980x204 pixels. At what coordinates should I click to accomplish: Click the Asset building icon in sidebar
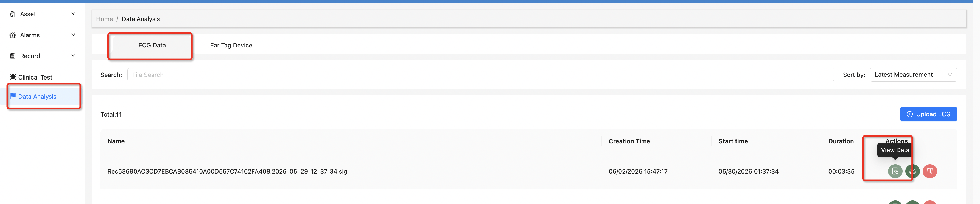coord(13,14)
